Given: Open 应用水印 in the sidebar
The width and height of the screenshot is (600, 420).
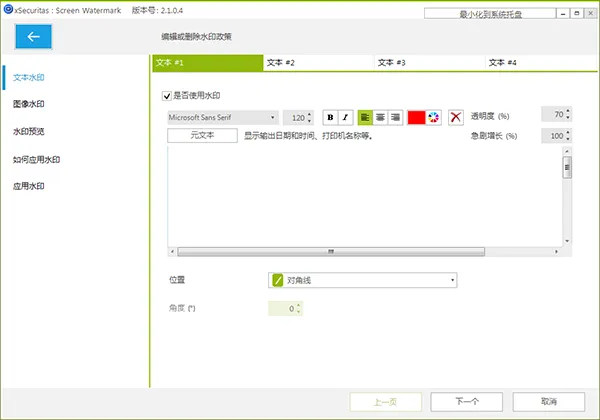Looking at the screenshot, I should click(x=29, y=186).
